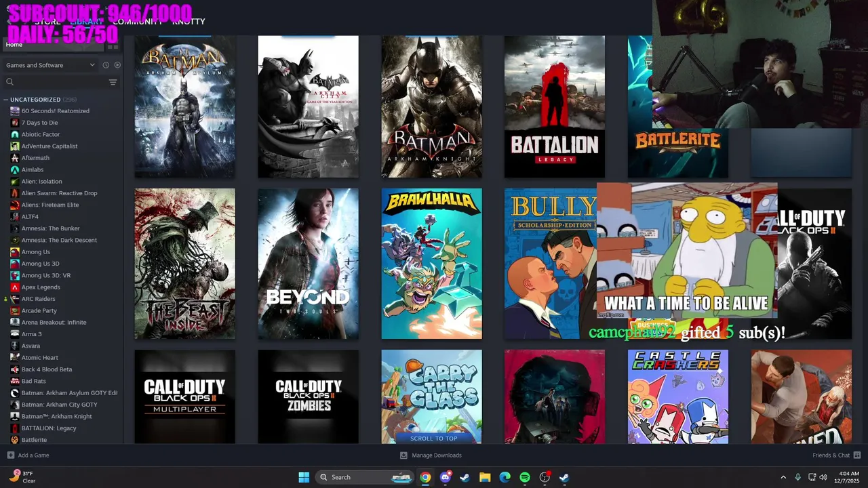The image size is (868, 488).
Task: Select ALTF4 in the game list
Action: click(x=30, y=217)
